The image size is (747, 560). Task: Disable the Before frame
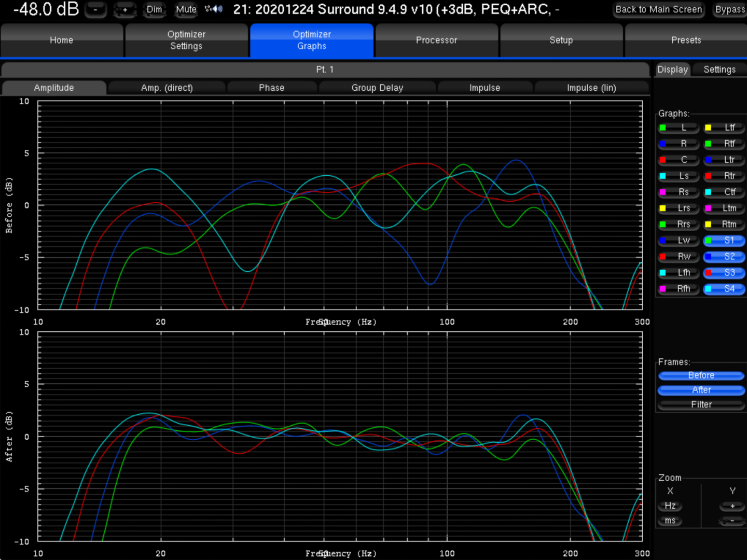(x=701, y=375)
